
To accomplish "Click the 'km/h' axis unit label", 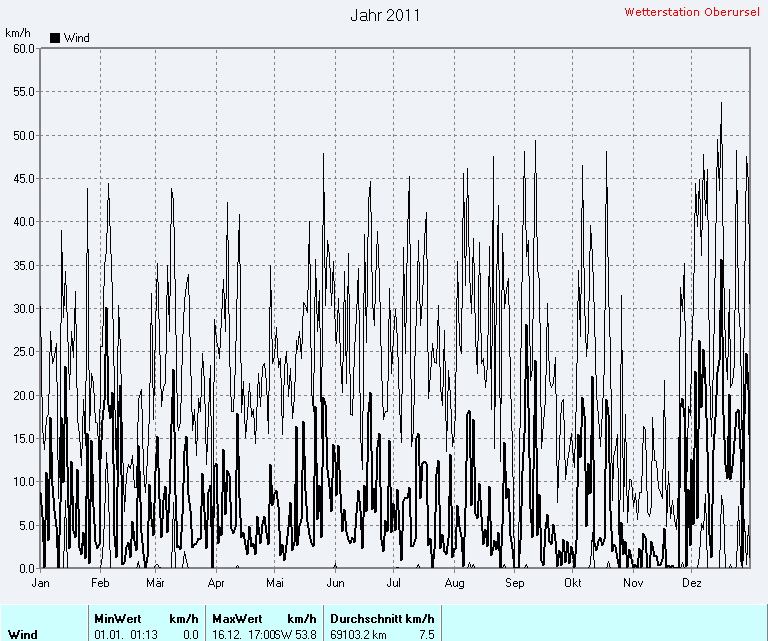I will click(18, 33).
